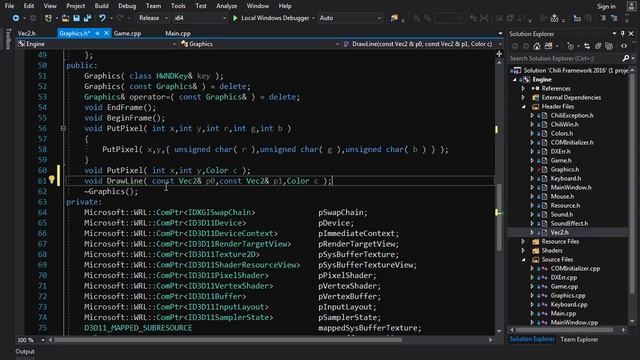Pin the Graphics.h tab with the pin icon
The width and height of the screenshot is (640, 360).
[98, 33]
